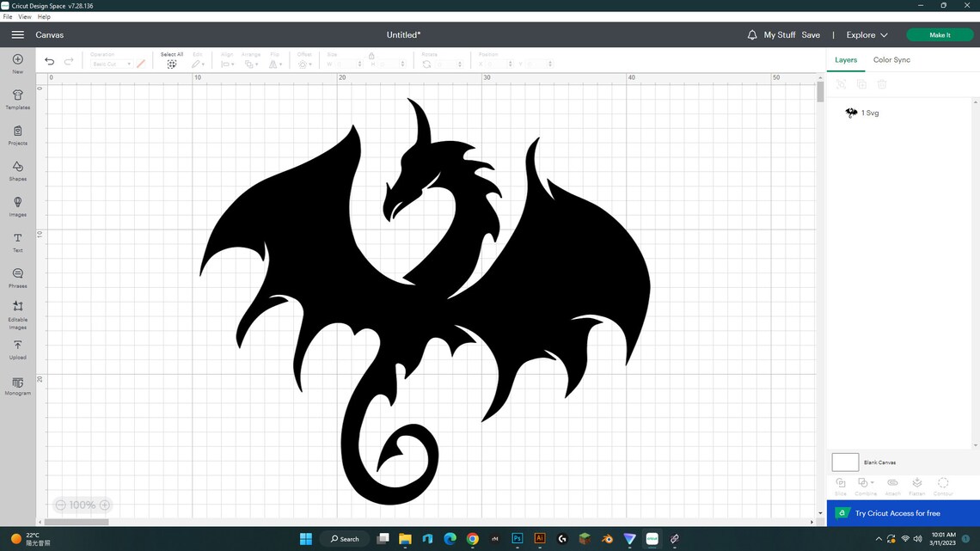The height and width of the screenshot is (551, 980).
Task: Open the Combine dropdown at bottom right
Action: pos(866,484)
